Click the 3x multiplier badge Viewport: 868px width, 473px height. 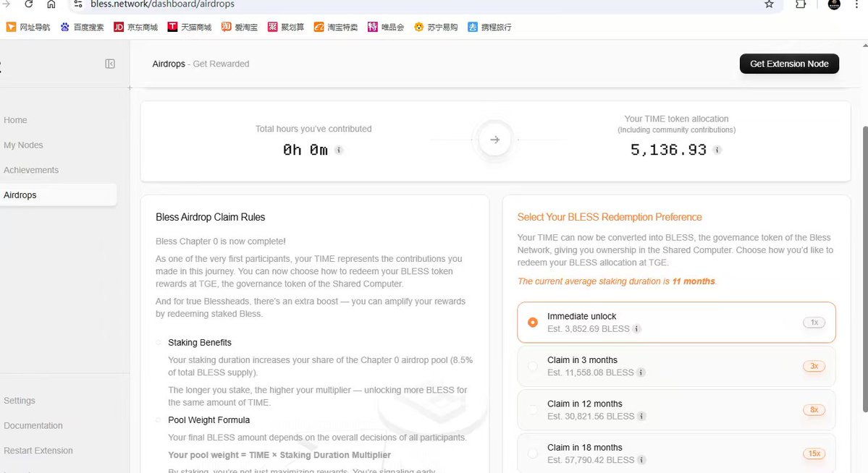click(814, 366)
